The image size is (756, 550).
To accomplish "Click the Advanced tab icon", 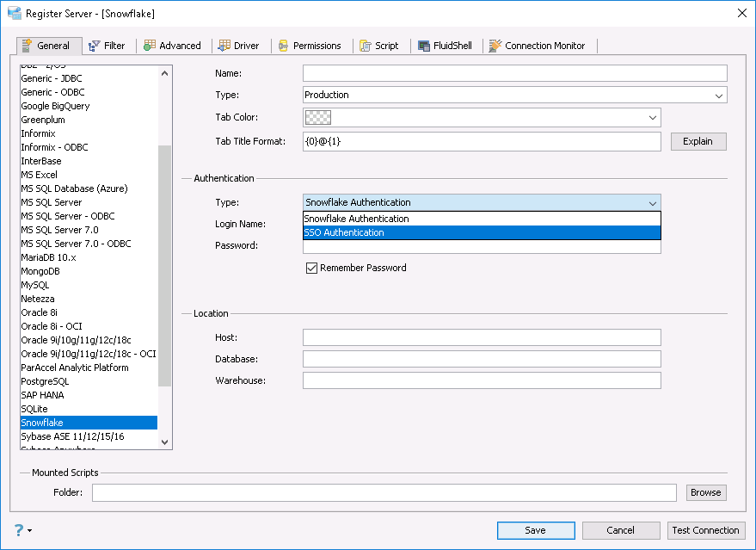I will tap(150, 46).
